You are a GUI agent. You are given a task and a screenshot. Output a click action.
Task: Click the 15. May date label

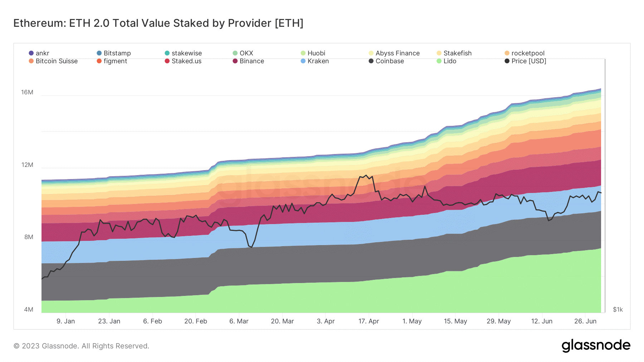click(x=455, y=321)
